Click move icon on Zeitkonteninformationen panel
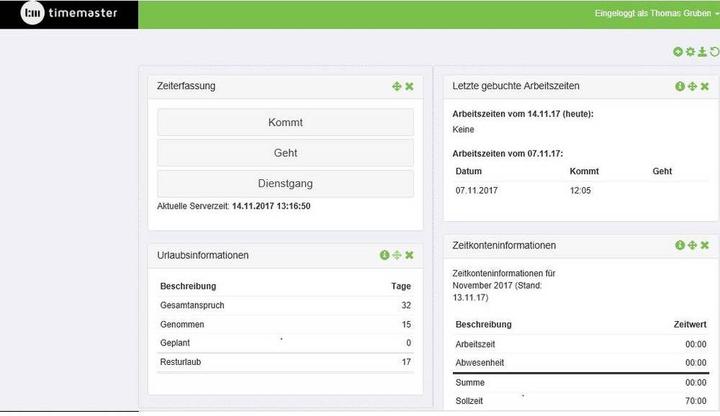The width and height of the screenshot is (720, 416). click(692, 246)
